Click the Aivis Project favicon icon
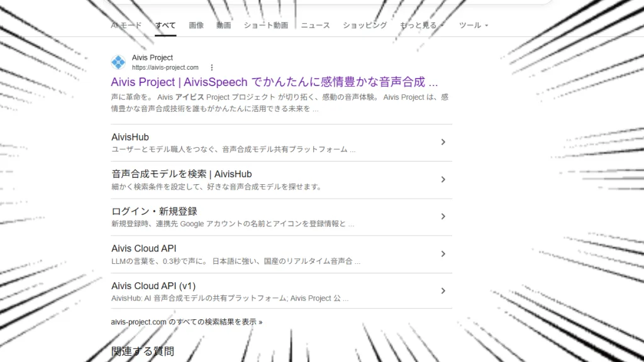The width and height of the screenshot is (644, 362). pos(118,62)
